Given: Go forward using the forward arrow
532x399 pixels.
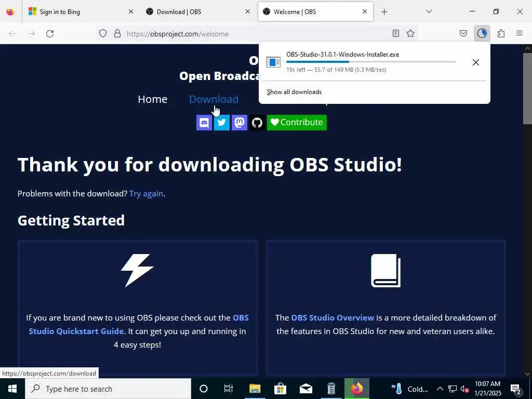Looking at the screenshot, I should click(x=31, y=34).
